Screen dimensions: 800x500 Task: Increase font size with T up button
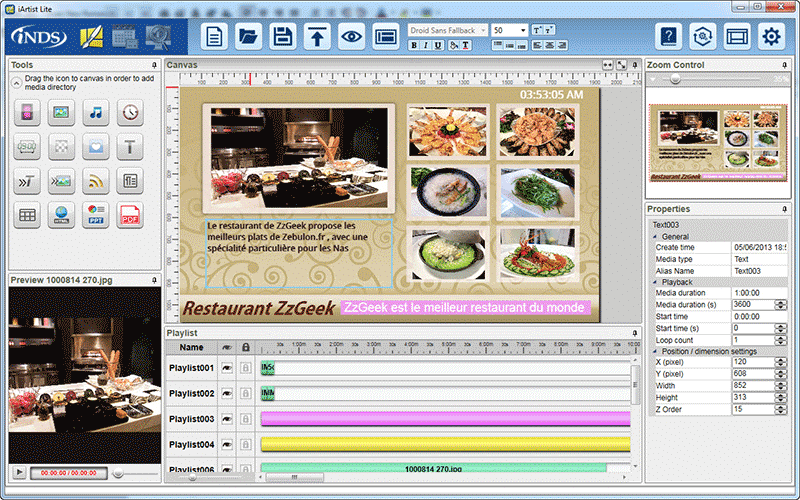(x=537, y=30)
